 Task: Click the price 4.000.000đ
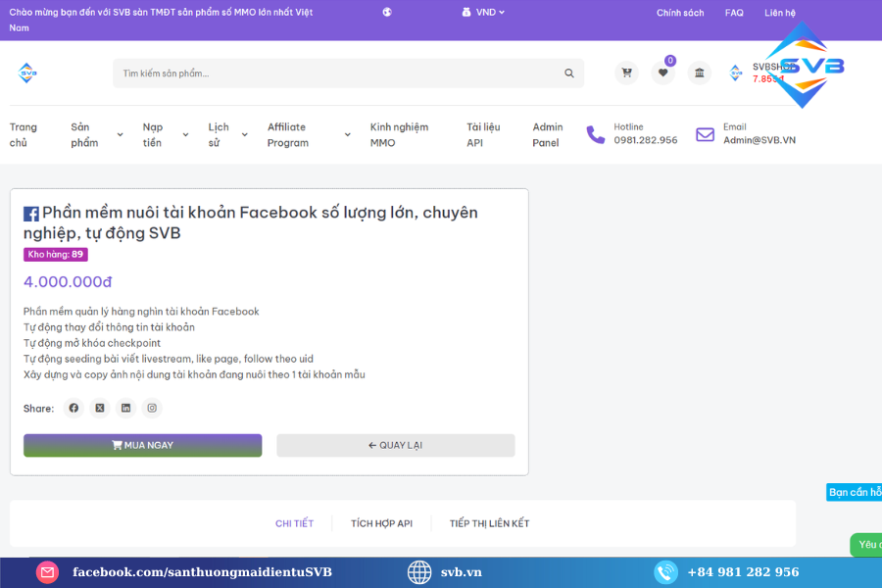coord(68,281)
